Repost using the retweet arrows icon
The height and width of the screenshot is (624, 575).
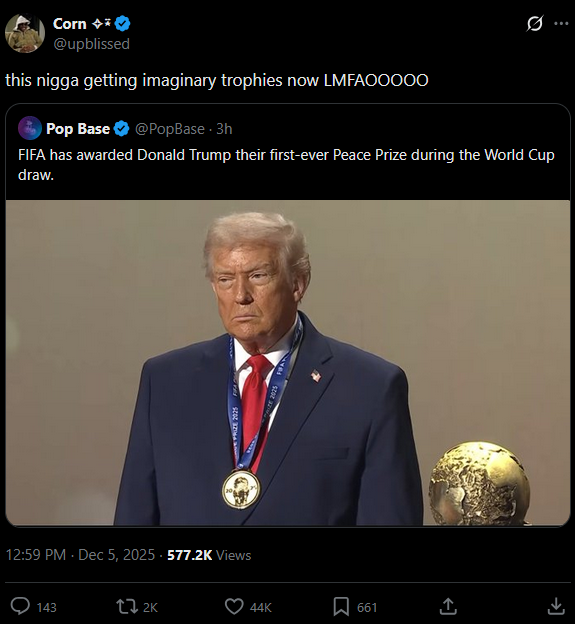click(127, 606)
